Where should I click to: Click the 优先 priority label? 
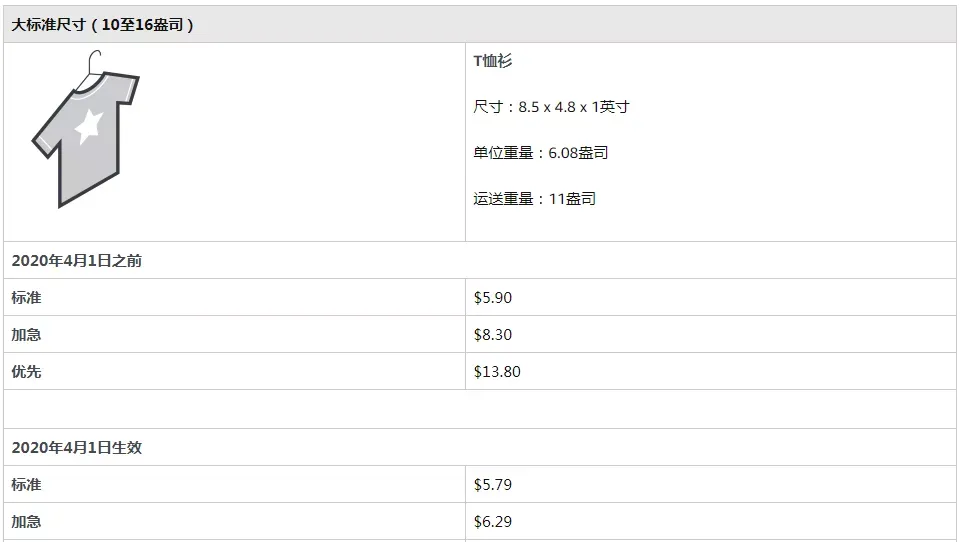coord(26,371)
